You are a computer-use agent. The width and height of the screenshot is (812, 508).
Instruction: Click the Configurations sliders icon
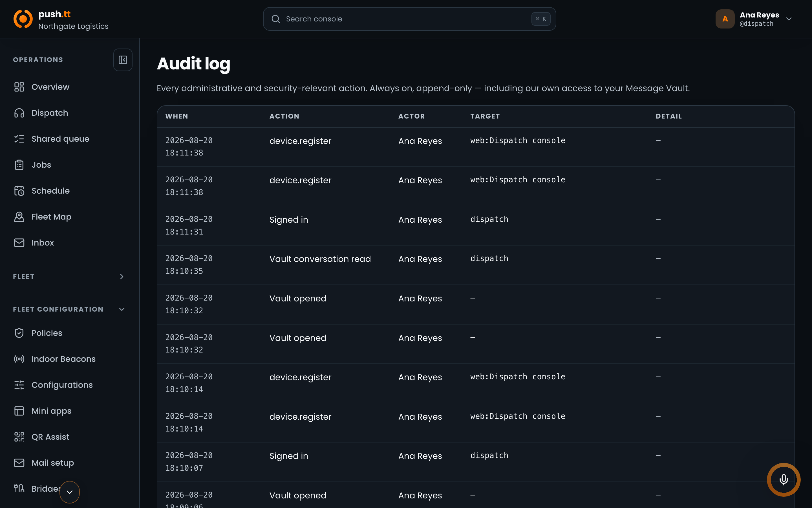click(x=19, y=385)
